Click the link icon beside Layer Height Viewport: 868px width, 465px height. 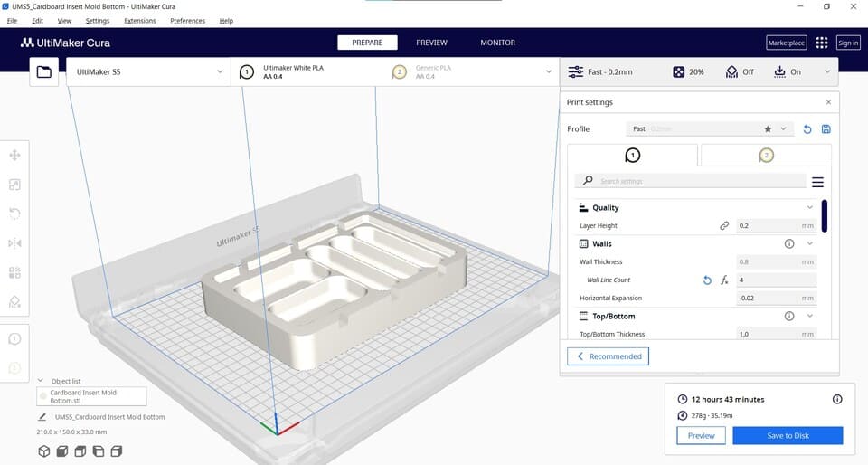pos(723,226)
